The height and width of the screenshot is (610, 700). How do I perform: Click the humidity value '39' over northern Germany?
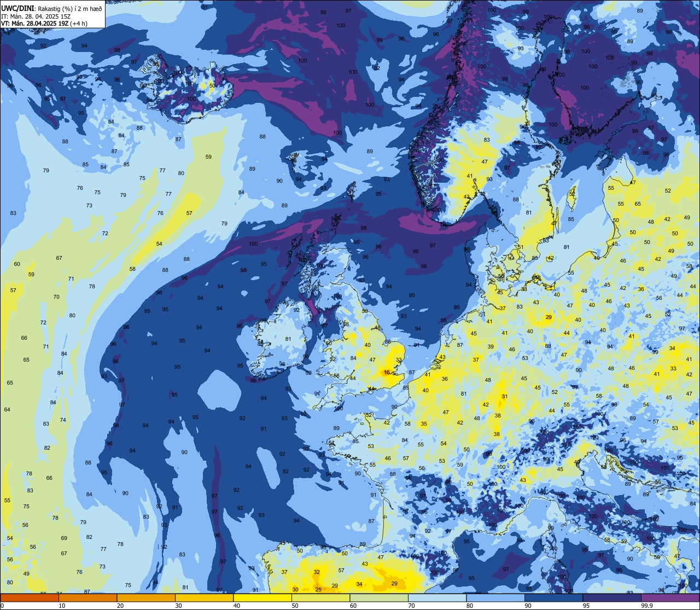click(491, 346)
